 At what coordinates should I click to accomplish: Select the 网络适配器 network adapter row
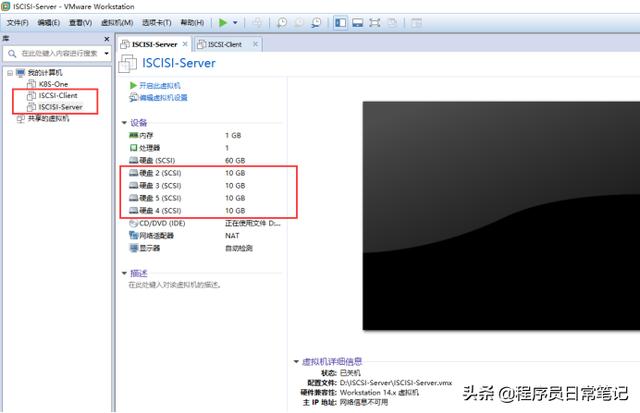[204, 235]
